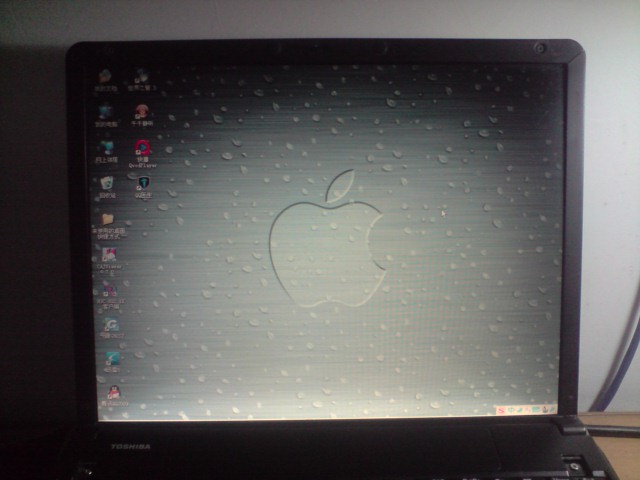This screenshot has width=640, height=480.
Task: Launch the TTPlayer music shortcut
Action: [142, 115]
